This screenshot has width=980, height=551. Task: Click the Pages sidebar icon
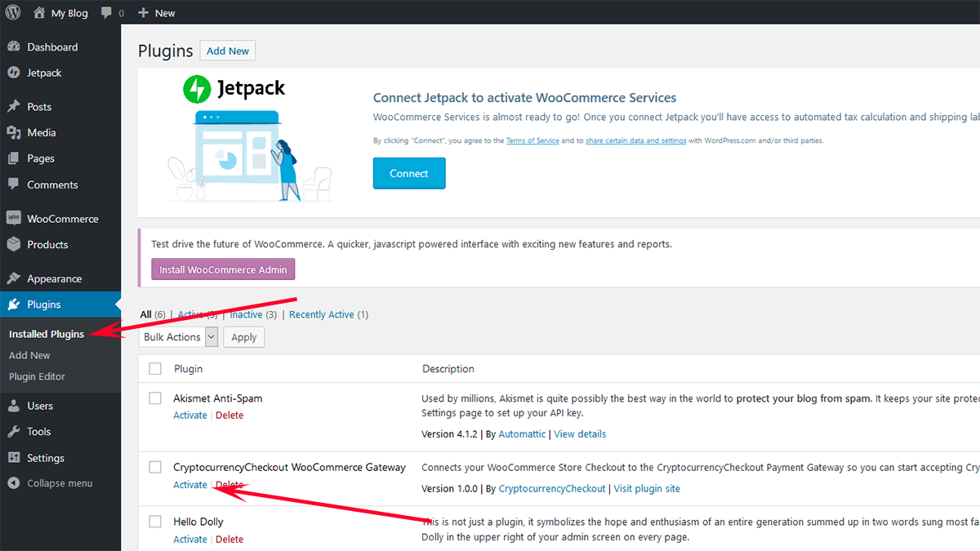pyautogui.click(x=14, y=158)
